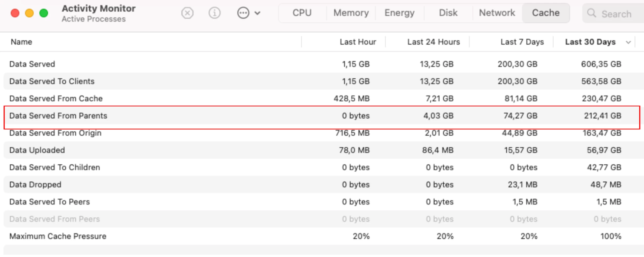Click the 86,4 MB value
This screenshot has height=257, width=644.
click(438, 150)
